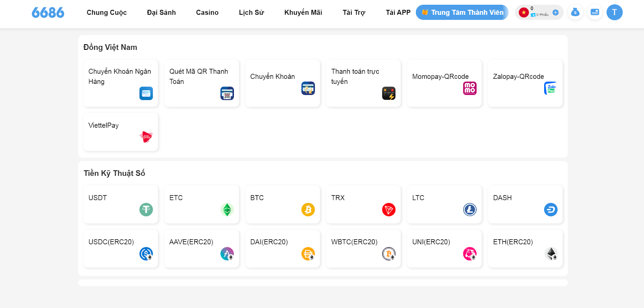Choose the ViettelPay payment card

tap(121, 132)
